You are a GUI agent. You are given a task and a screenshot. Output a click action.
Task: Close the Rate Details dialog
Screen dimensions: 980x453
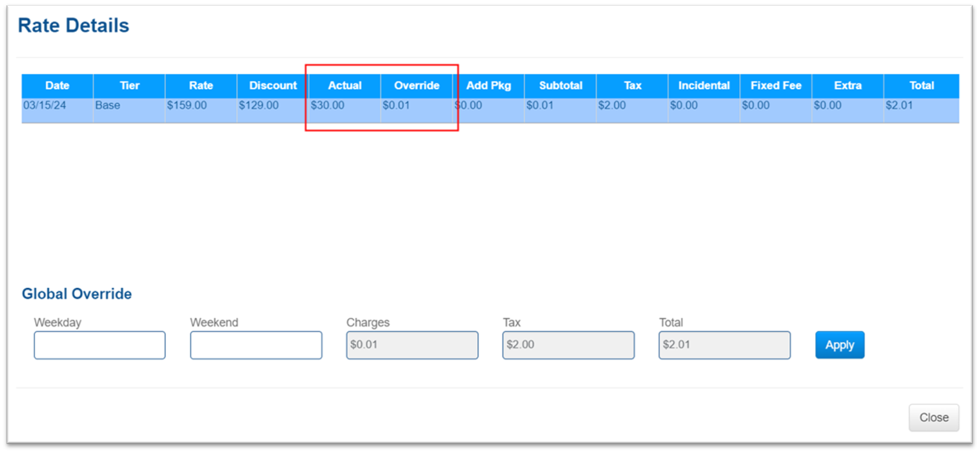[x=933, y=417]
